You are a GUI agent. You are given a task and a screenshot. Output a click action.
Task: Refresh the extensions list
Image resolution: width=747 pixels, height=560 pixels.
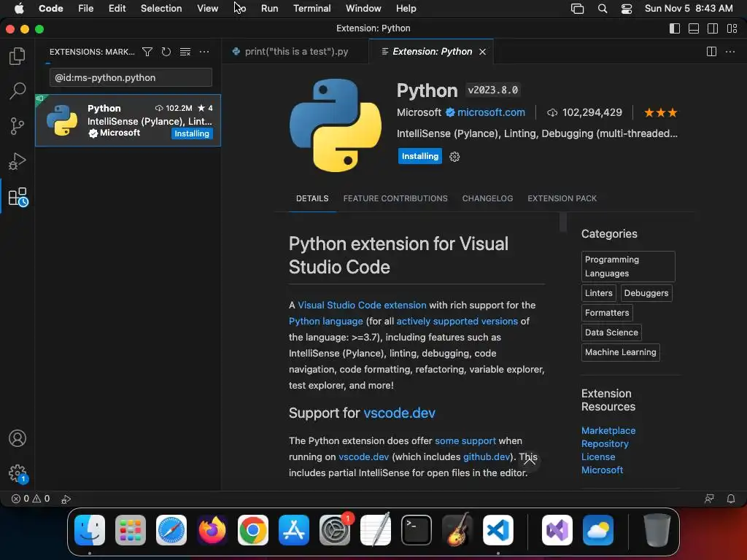166,52
